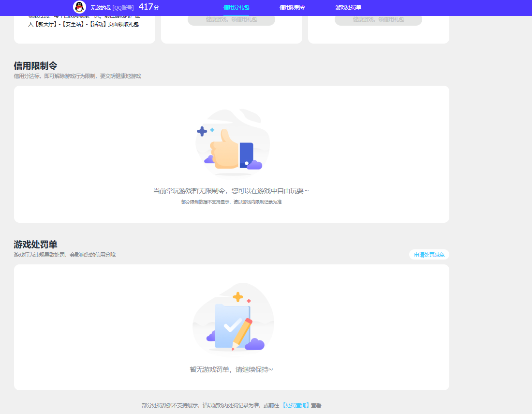Click the grayed gift code input 健康游戏，领信用礼包
532x414 pixels.
click(x=231, y=20)
